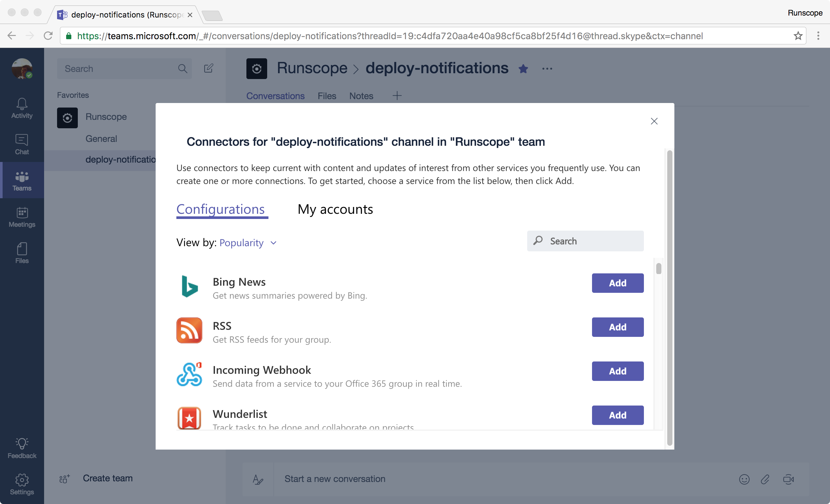
Task: Add the RSS connector
Action: (x=617, y=327)
